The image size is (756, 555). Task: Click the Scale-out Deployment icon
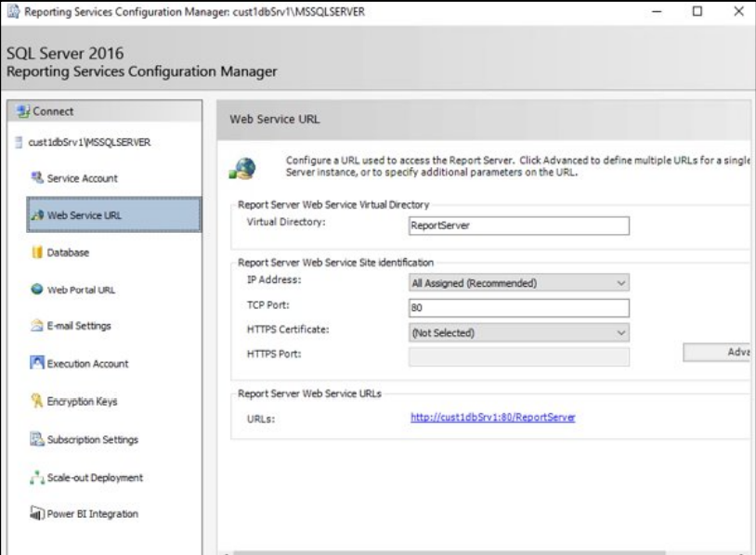pos(37,477)
